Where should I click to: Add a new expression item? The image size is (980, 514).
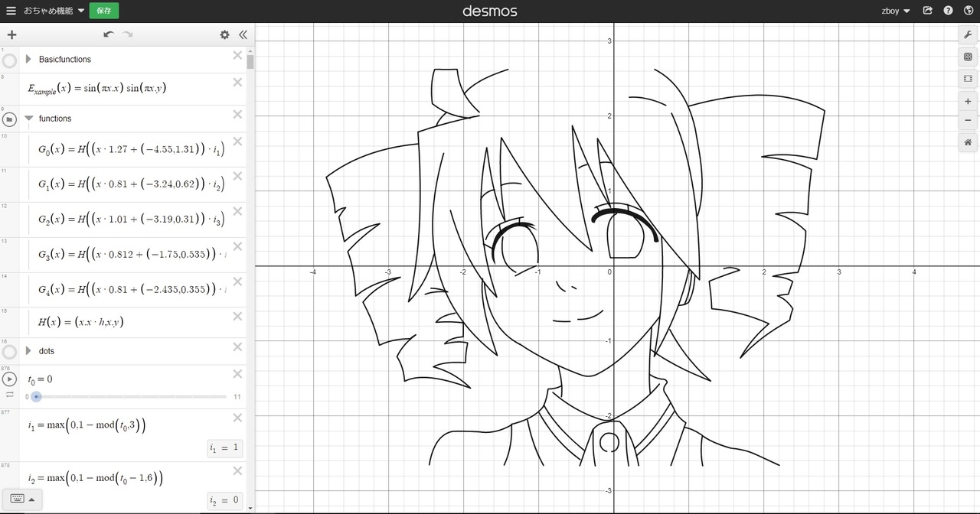point(11,34)
